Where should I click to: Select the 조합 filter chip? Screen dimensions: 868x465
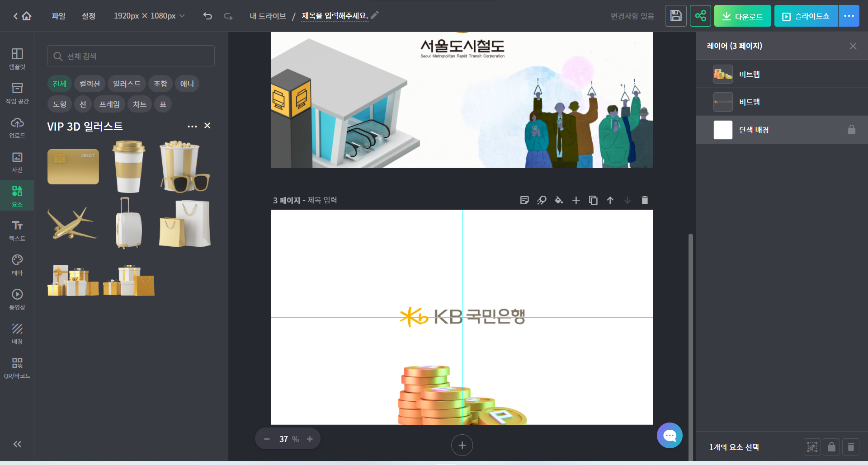(160, 84)
